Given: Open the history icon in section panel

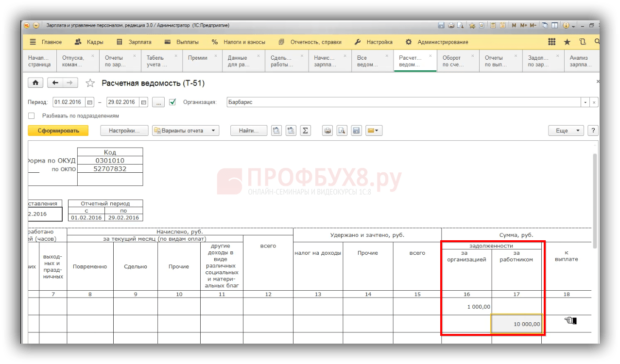Looking at the screenshot, I should 583,42.
